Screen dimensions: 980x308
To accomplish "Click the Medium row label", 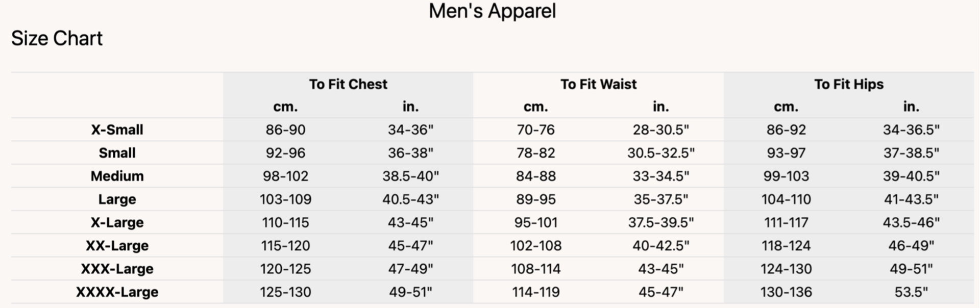I will pyautogui.click(x=117, y=176).
